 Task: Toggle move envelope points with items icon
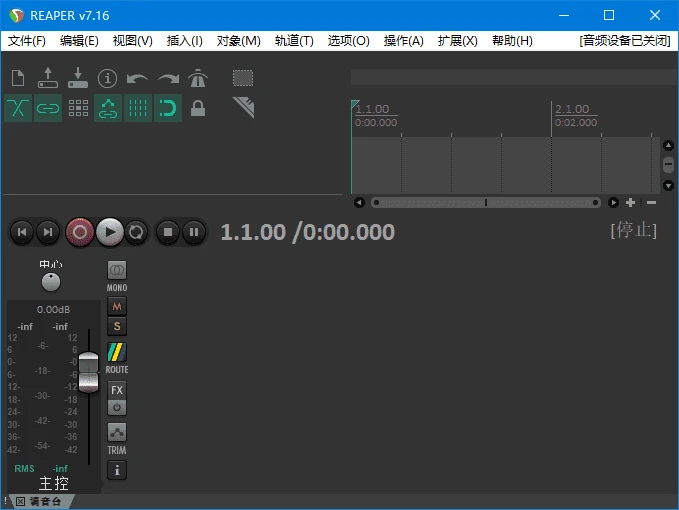pyautogui.click(x=108, y=108)
